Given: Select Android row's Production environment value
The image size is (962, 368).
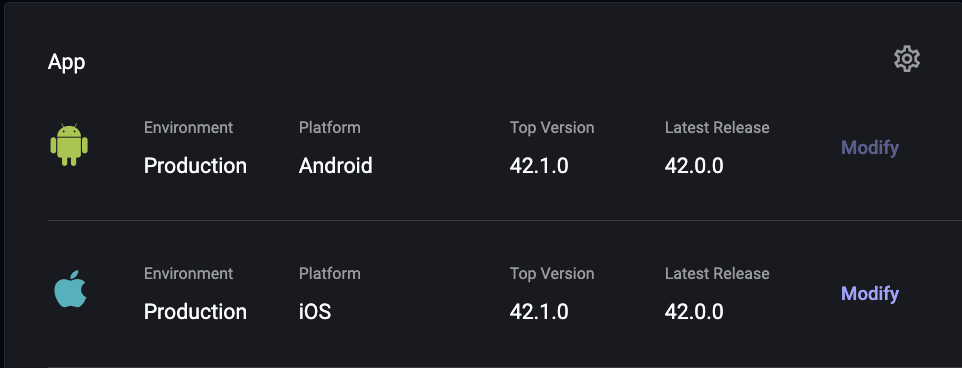Looking at the screenshot, I should click(x=195, y=166).
